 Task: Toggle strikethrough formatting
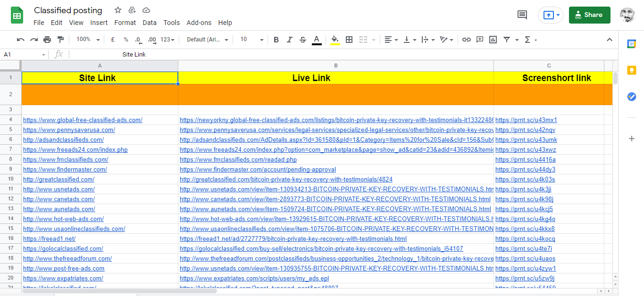302,40
